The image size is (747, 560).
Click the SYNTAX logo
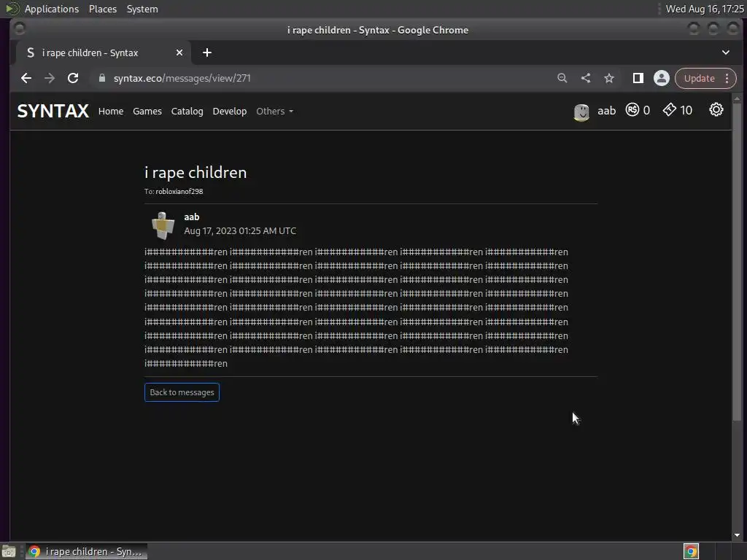[x=53, y=111]
